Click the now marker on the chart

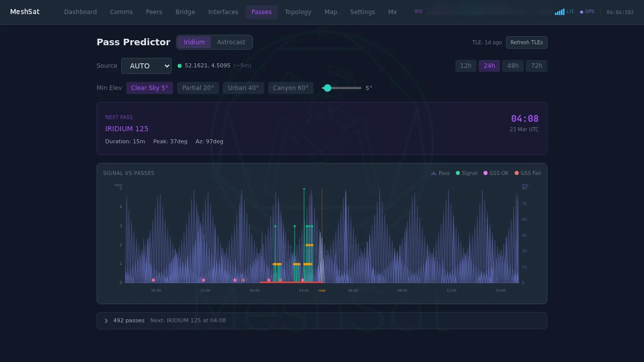coord(322,290)
